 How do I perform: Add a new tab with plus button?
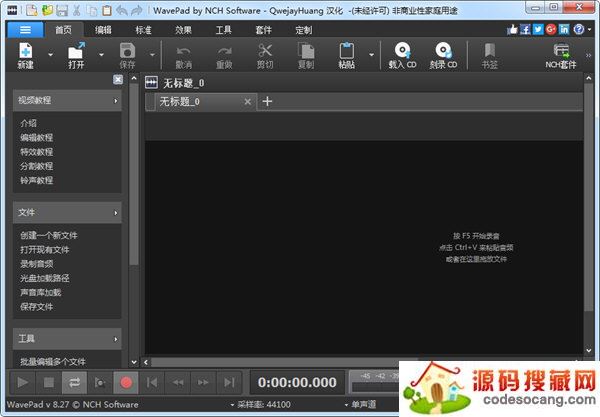pos(267,101)
